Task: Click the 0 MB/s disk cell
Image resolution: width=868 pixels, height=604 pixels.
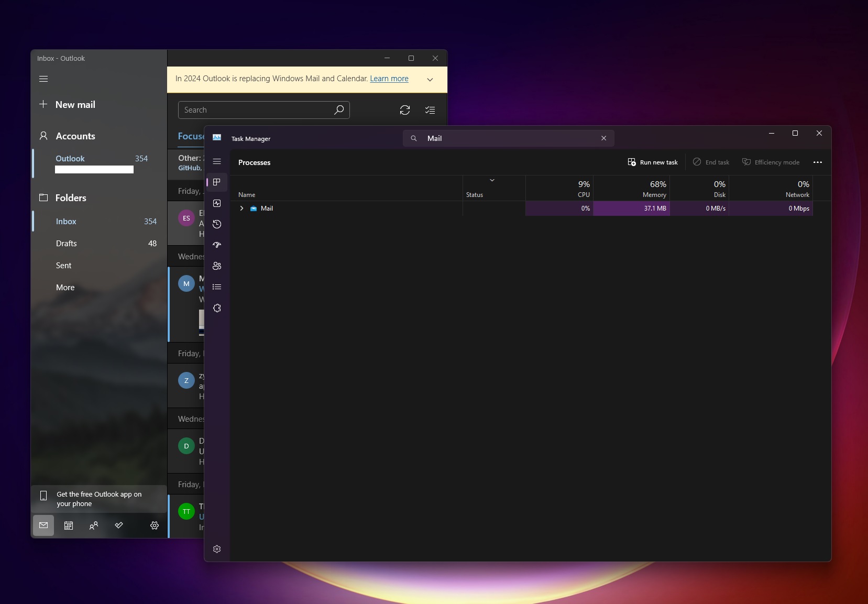Action: pyautogui.click(x=699, y=208)
